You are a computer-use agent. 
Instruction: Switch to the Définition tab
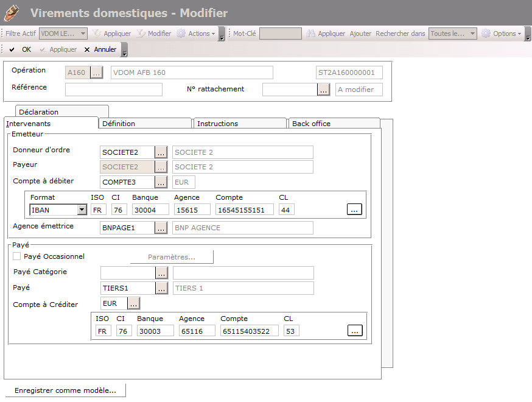pos(145,124)
